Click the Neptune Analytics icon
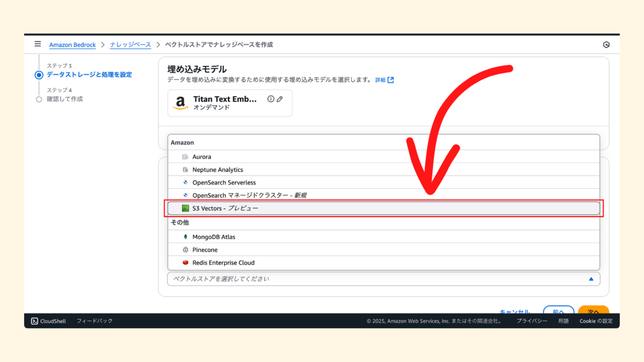The height and width of the screenshot is (362, 644). pyautogui.click(x=185, y=169)
